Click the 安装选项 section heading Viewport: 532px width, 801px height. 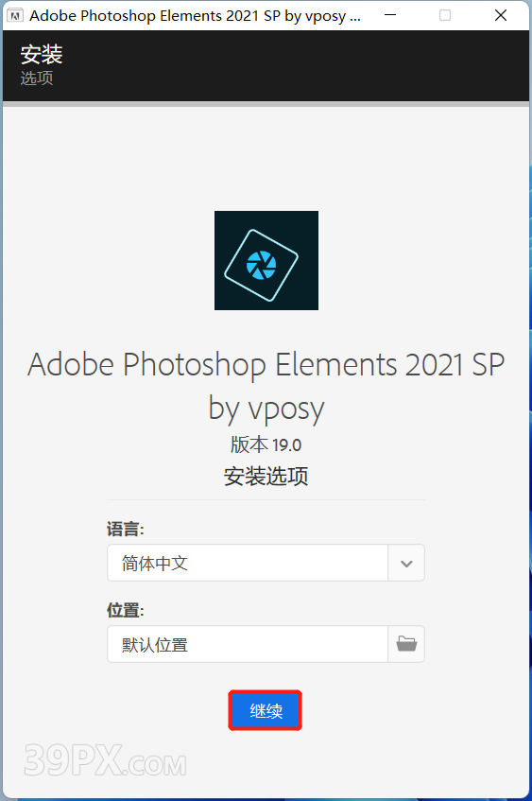(x=266, y=476)
